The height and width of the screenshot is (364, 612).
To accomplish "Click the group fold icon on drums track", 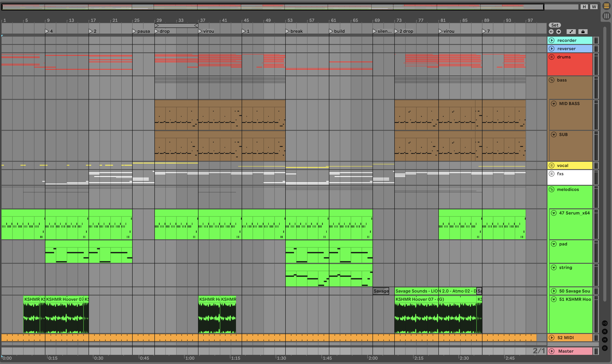I will pyautogui.click(x=552, y=57).
